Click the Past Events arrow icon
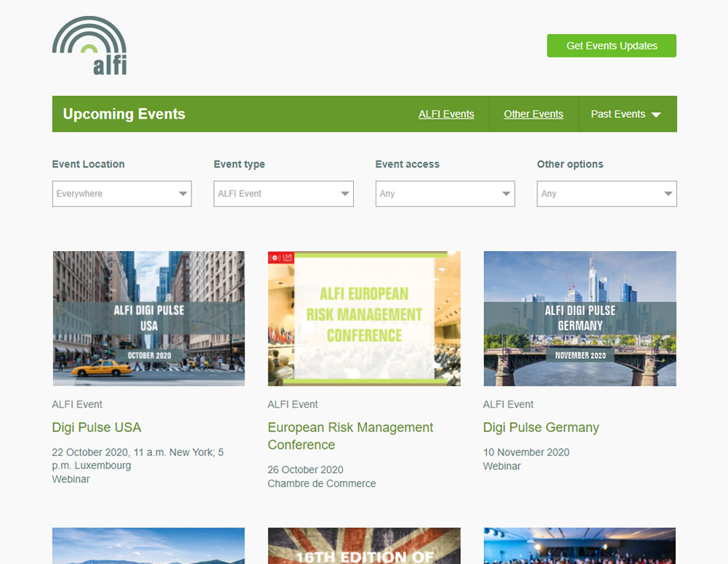 pyautogui.click(x=656, y=115)
